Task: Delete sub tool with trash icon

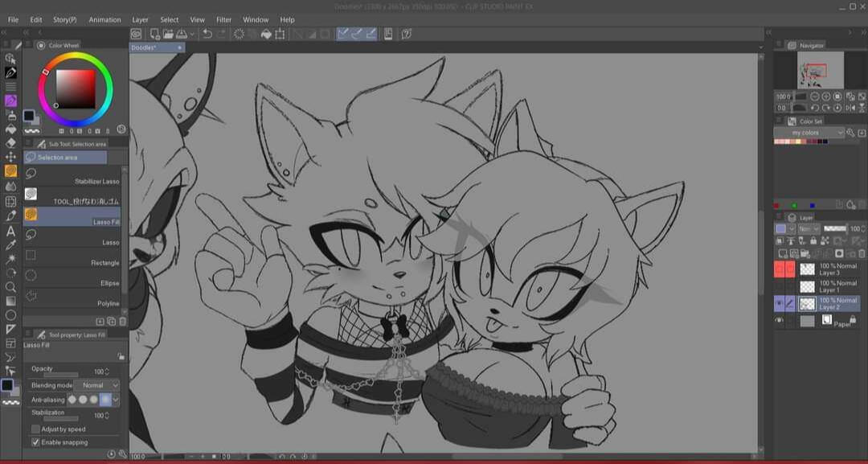Action: pyautogui.click(x=122, y=322)
